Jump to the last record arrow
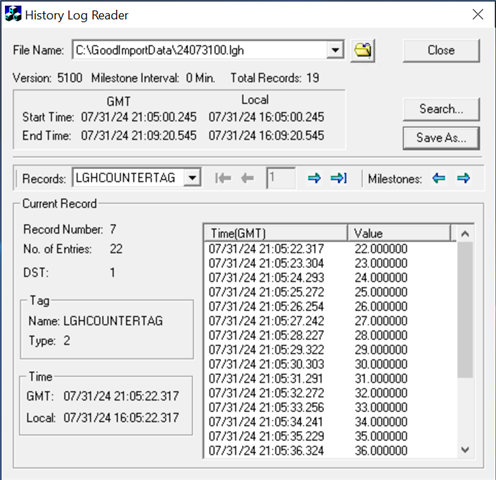The height and width of the screenshot is (480, 496). pyautogui.click(x=339, y=178)
